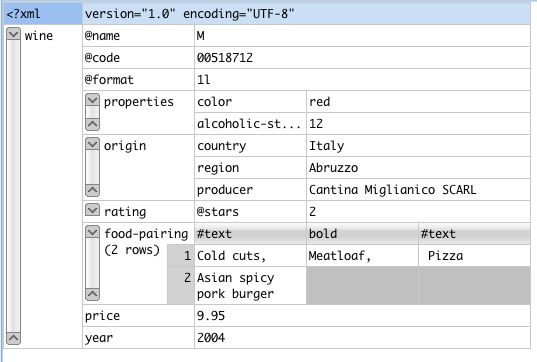Click the code value 00518712

pos(362,58)
